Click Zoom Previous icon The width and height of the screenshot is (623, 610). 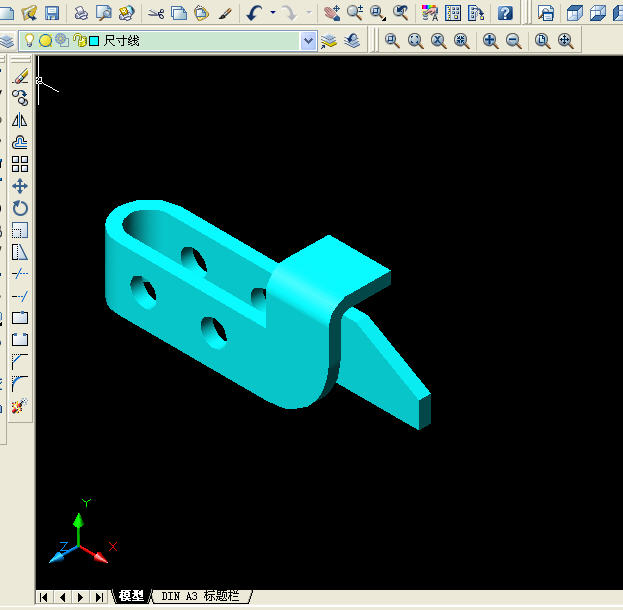click(x=400, y=13)
